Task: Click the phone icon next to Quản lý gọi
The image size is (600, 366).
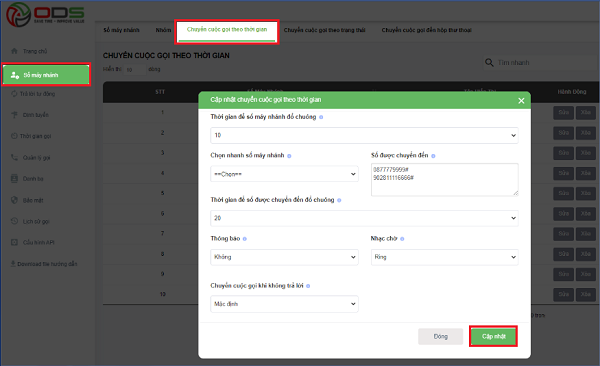Action: [14, 157]
